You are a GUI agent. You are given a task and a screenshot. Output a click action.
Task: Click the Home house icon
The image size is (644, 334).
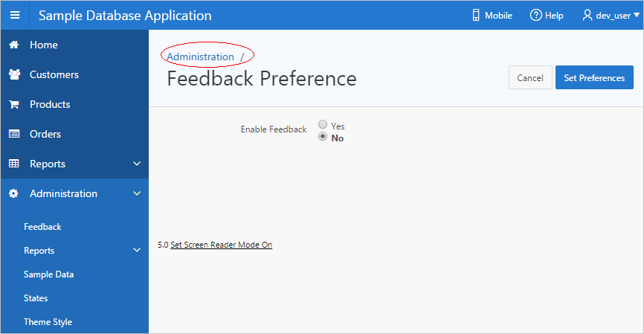point(13,45)
